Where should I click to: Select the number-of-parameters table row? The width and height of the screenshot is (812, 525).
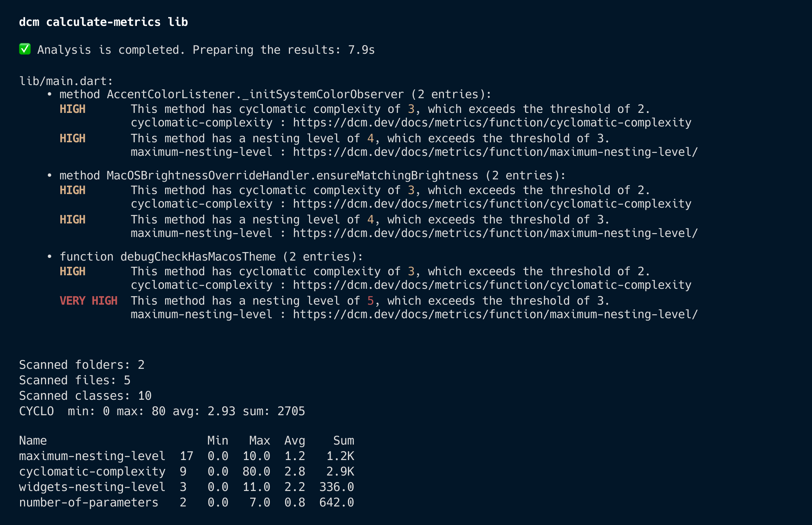tap(186, 503)
